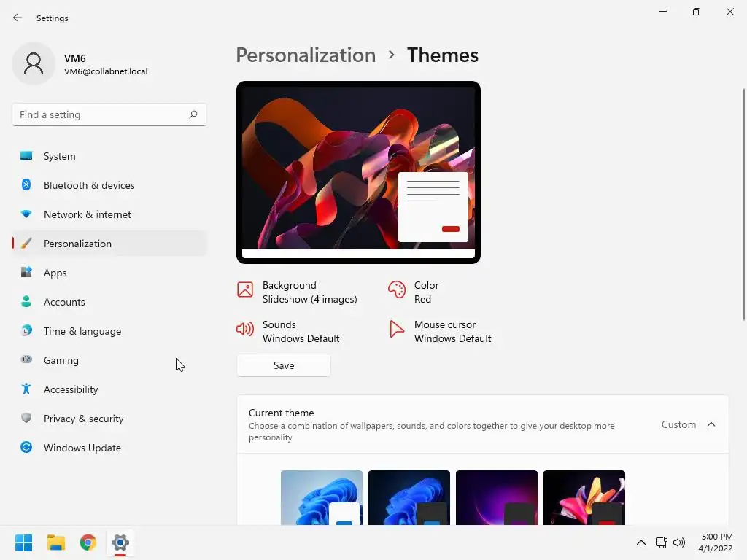Viewport: 747px width, 560px height.
Task: Open the System settings category
Action: coord(109,156)
